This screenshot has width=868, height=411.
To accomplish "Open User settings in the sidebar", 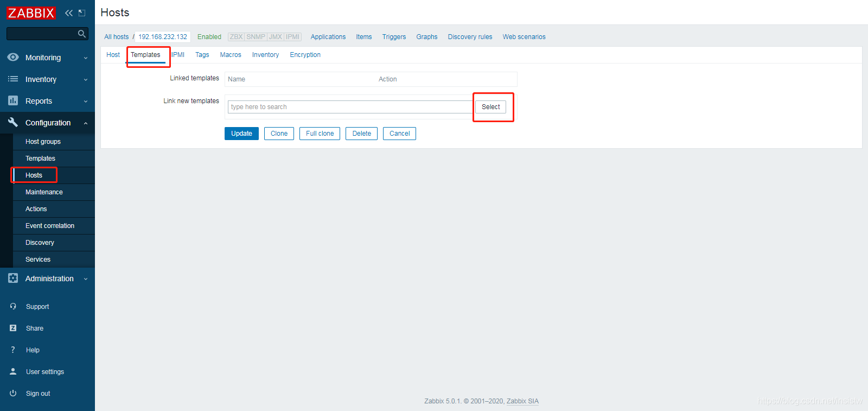I will coord(45,372).
